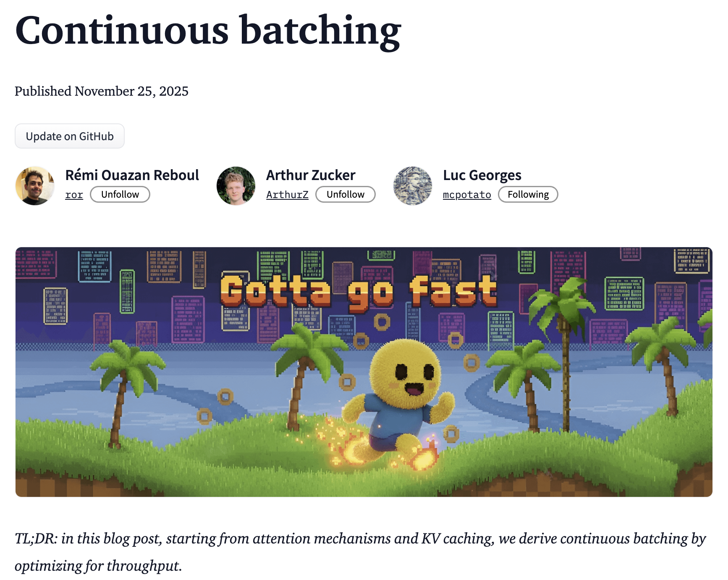Visit the ArthurZ username link
The height and width of the screenshot is (580, 728).
(287, 195)
